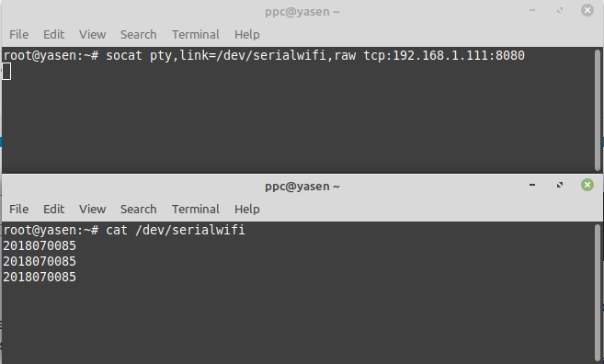This screenshot has width=604, height=364.
Task: Open Edit menu in upper terminal
Action: click(53, 34)
